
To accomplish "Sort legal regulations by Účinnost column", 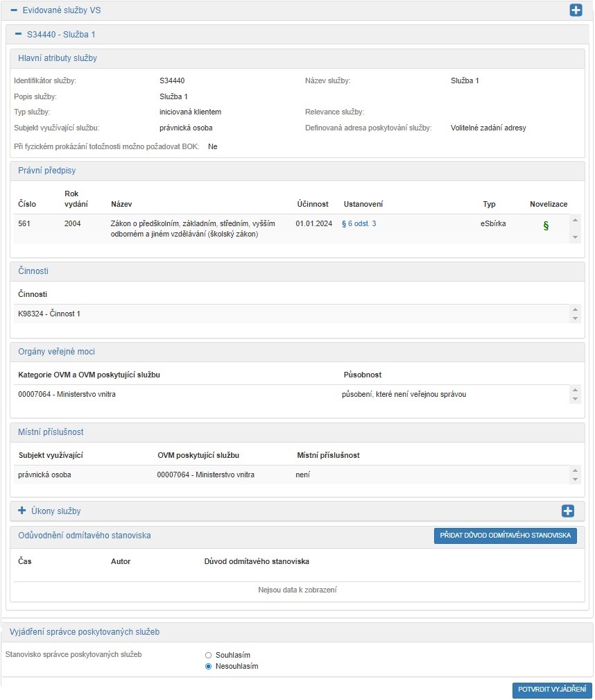I will click(311, 204).
